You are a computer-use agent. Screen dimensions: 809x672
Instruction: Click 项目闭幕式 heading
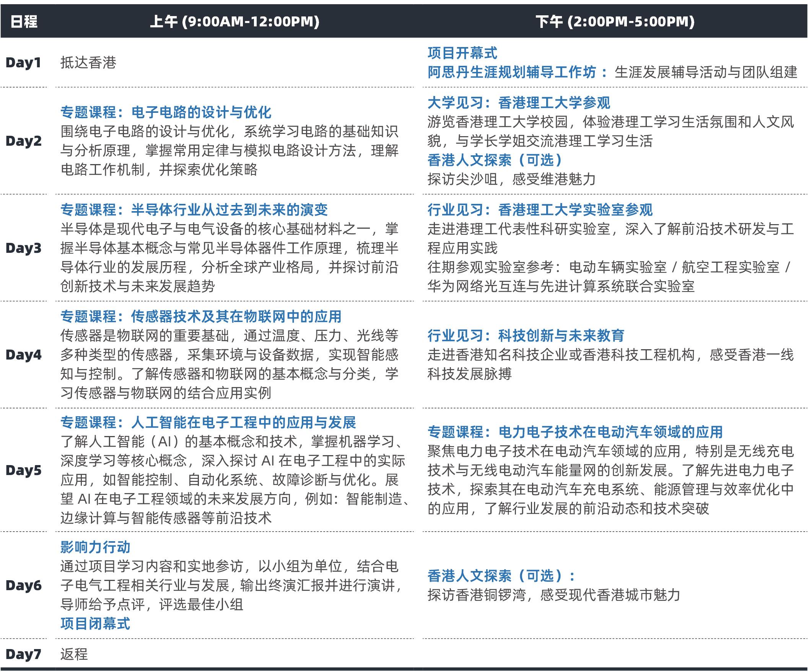[x=96, y=623]
